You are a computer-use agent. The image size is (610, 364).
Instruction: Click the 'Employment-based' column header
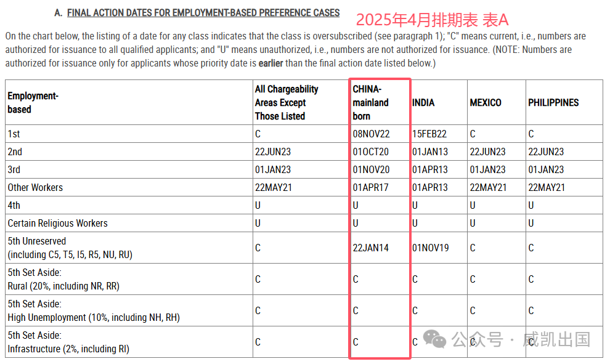(x=33, y=103)
